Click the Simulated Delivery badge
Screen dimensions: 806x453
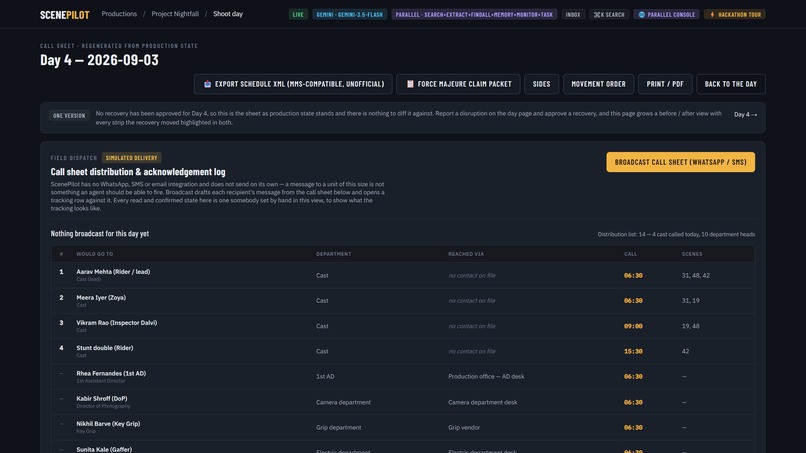point(132,158)
